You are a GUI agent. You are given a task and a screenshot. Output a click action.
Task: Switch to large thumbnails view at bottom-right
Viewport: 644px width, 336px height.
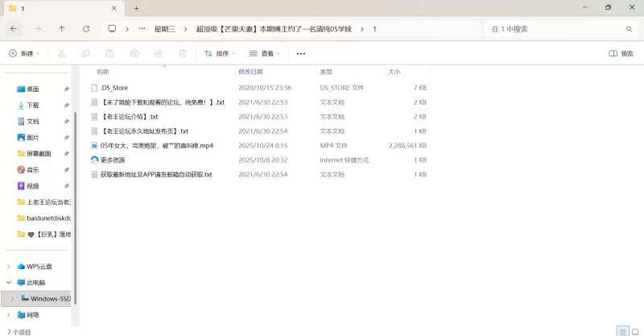635,331
